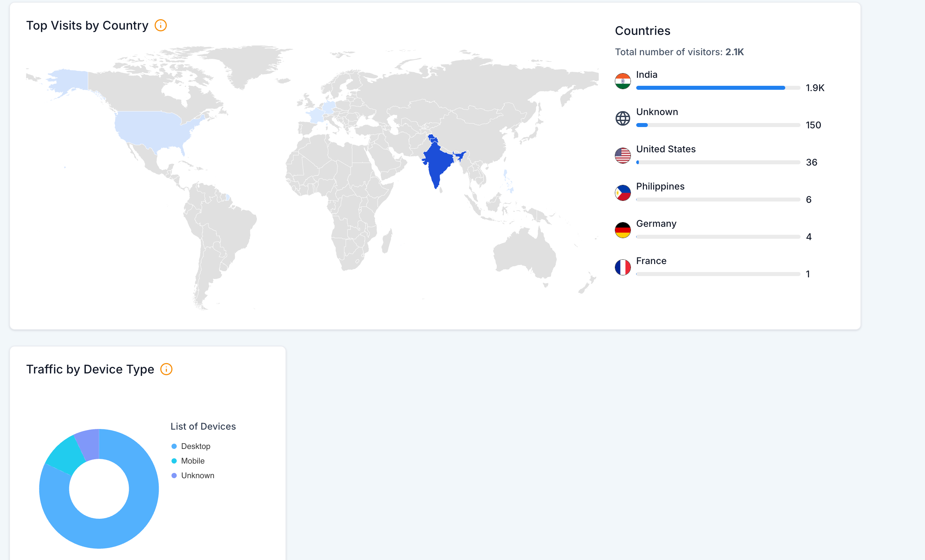The image size is (925, 560).
Task: Click the Unknown country visitors progress bar
Action: 718,125
